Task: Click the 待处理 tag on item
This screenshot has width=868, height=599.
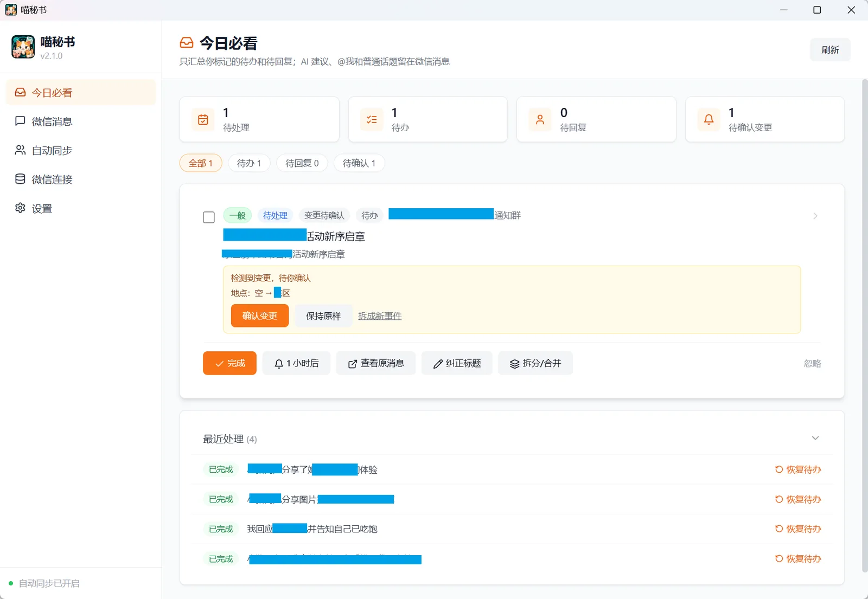Action: 275,216
